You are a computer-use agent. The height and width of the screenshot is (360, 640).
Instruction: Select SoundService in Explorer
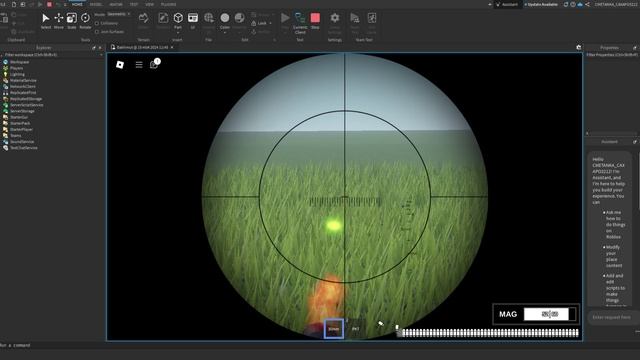22,142
